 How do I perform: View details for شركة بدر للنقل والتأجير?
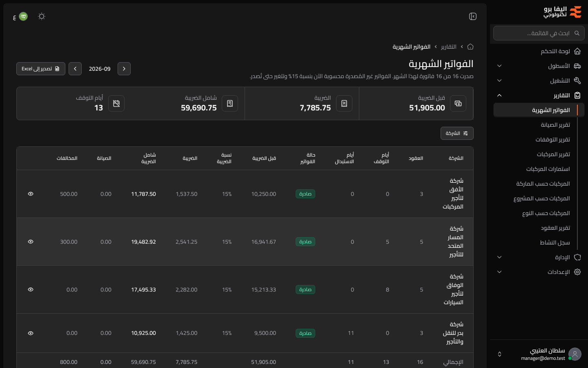(31, 333)
